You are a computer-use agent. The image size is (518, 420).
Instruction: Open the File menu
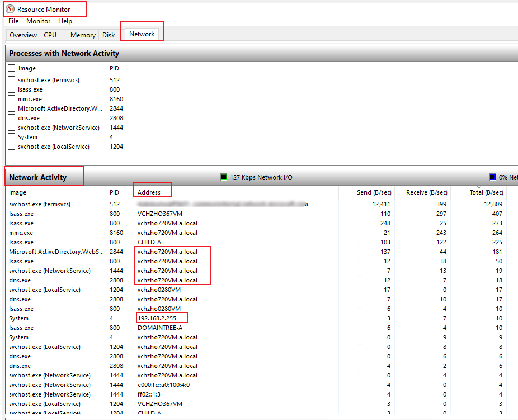click(13, 21)
